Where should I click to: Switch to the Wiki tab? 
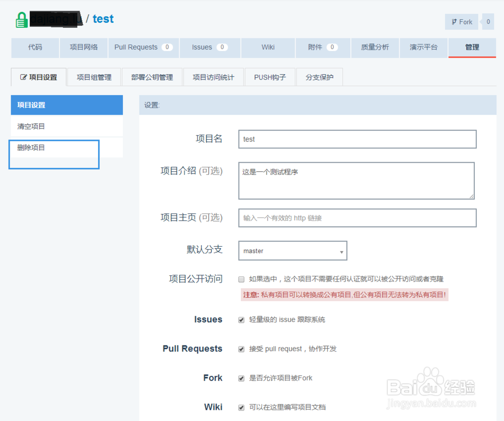[268, 47]
